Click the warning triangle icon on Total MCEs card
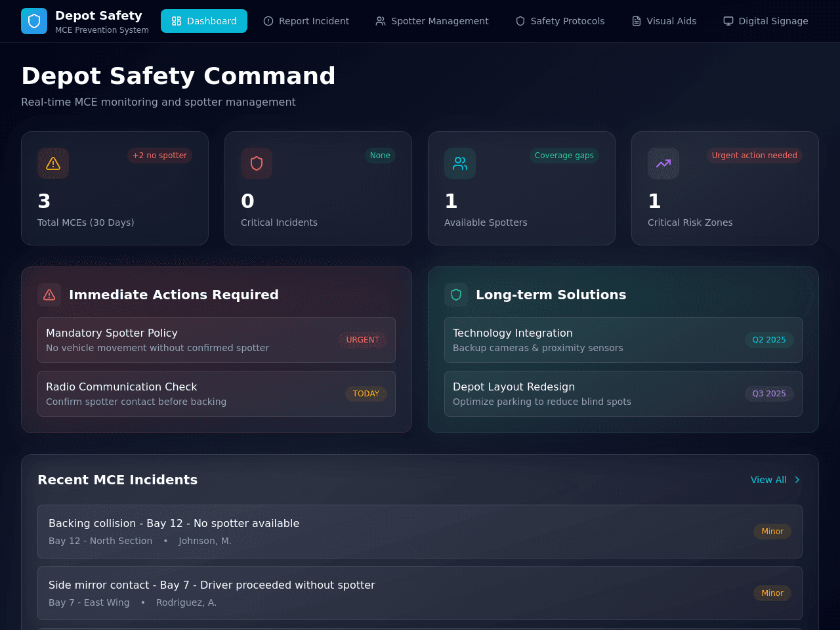Image resolution: width=840 pixels, height=630 pixels. coord(53,163)
